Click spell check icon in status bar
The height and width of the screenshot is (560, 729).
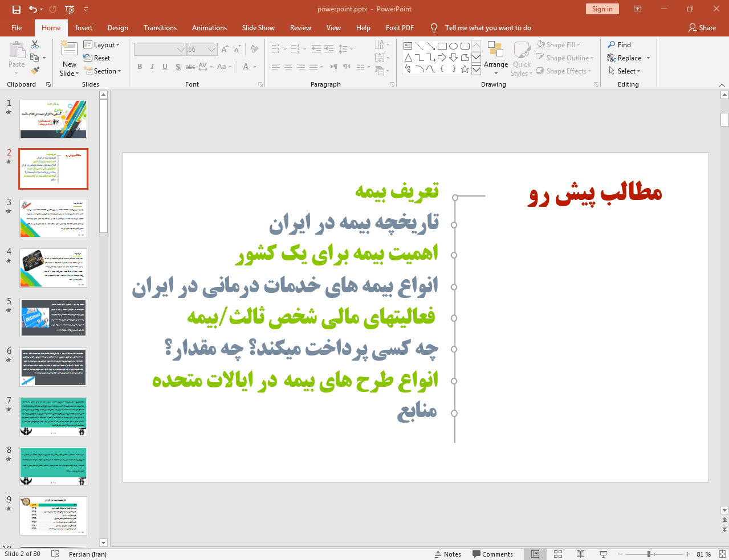[55, 554]
